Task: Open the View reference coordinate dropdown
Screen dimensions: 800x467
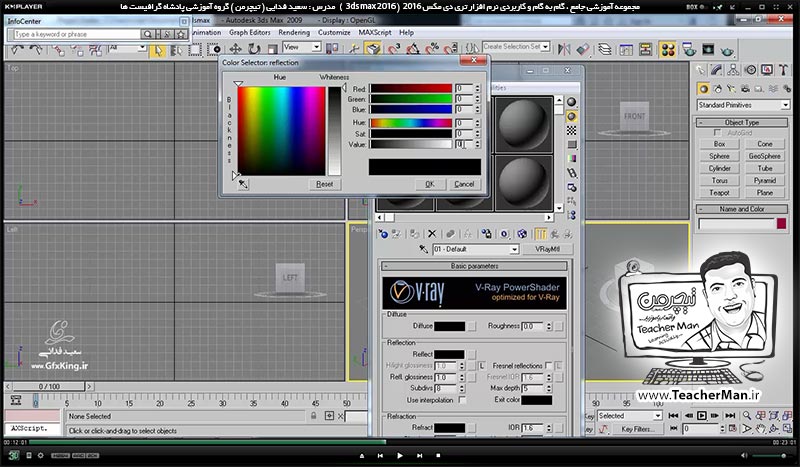Action: [x=302, y=47]
